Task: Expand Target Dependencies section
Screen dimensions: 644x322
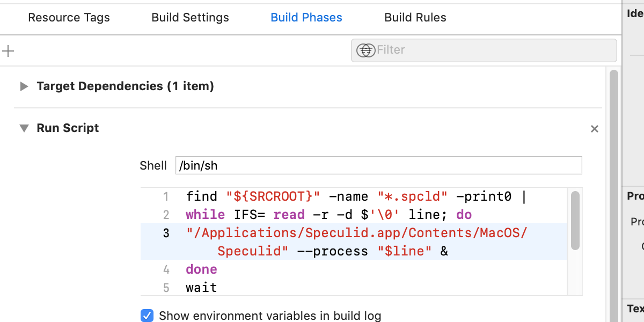Action: (24, 86)
